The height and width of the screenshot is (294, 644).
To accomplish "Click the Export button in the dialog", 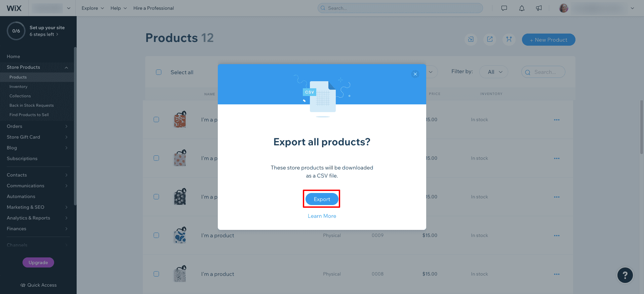I will tap(321, 199).
